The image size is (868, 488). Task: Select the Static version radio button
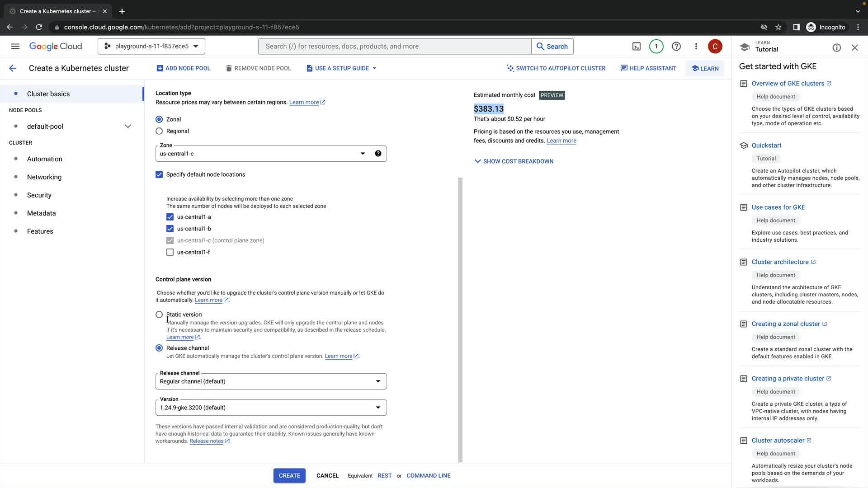coord(159,314)
